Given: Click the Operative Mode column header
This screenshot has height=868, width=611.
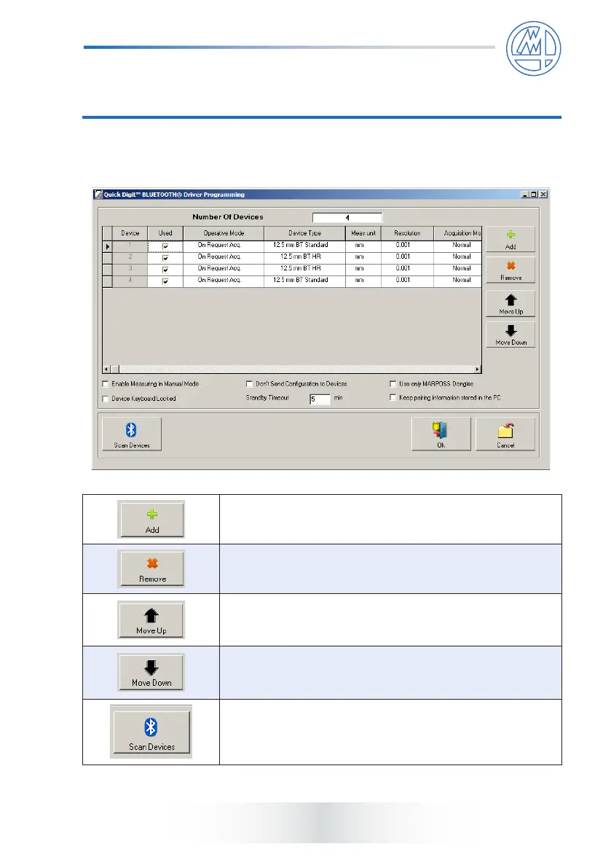Looking at the screenshot, I should (x=224, y=233).
